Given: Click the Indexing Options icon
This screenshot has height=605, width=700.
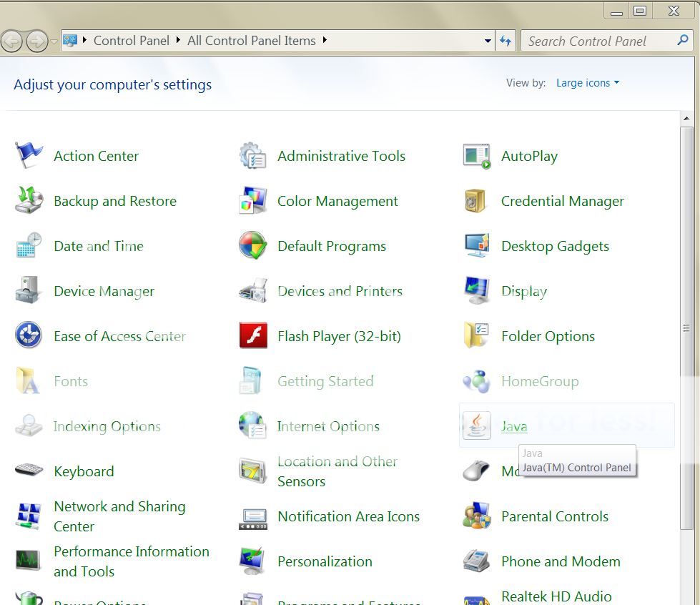Looking at the screenshot, I should pyautogui.click(x=29, y=425).
